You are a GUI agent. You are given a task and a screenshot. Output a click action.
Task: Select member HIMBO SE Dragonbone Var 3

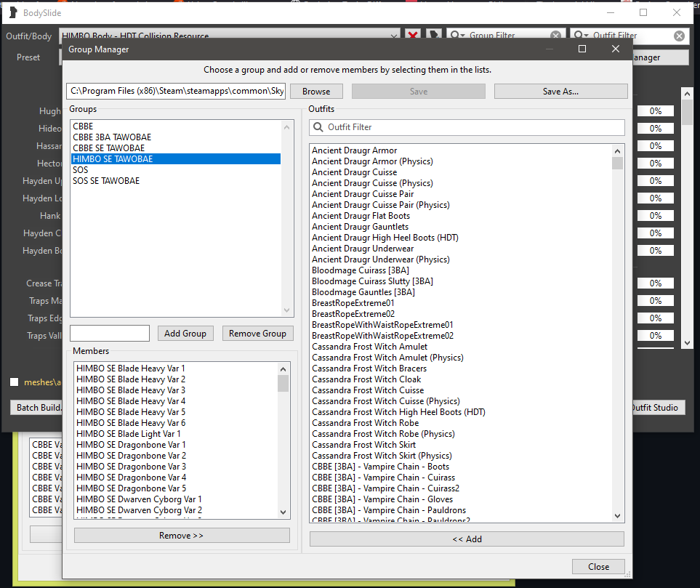coord(176,467)
